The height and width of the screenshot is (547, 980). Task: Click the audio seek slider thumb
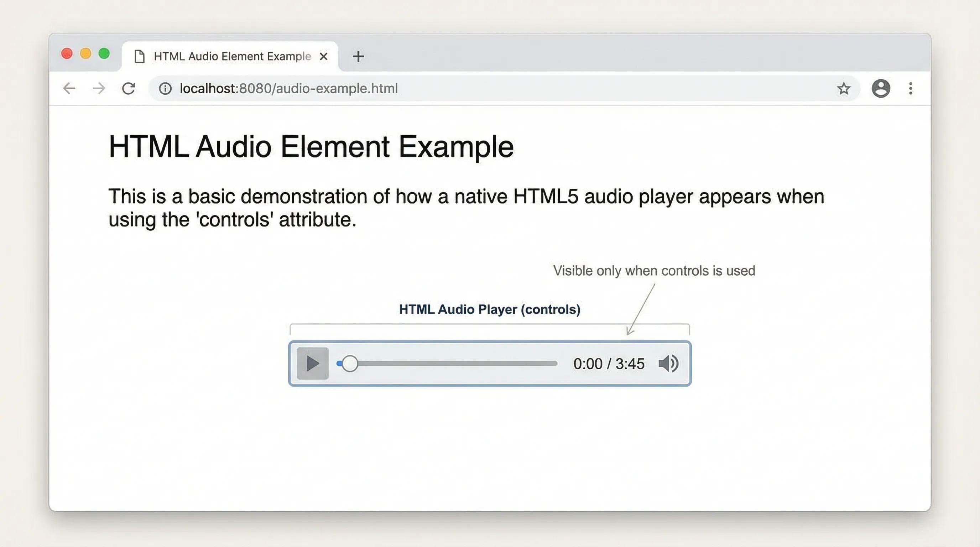pos(350,364)
